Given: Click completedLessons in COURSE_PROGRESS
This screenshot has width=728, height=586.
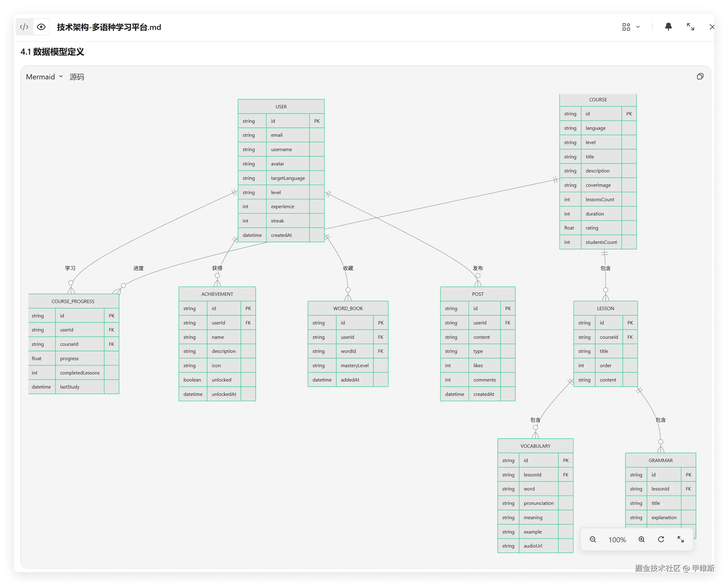Looking at the screenshot, I should 80,373.
